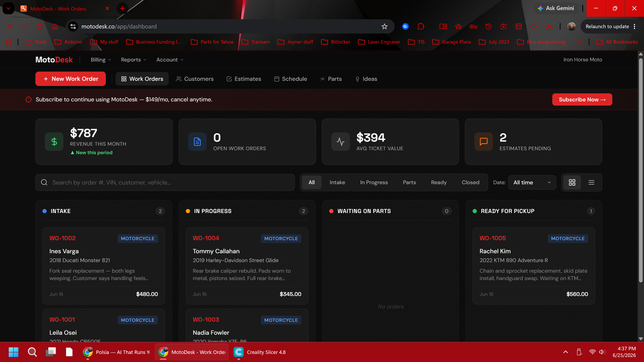644x362 pixels.
Task: Open Parts for Tahoe bookmark folder
Action: pyautogui.click(x=212, y=42)
